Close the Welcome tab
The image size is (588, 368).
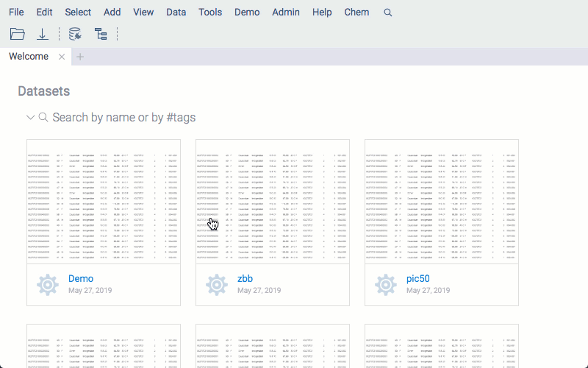point(62,57)
